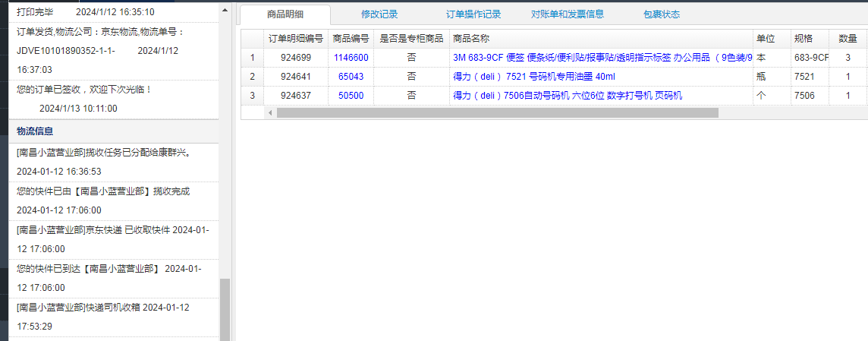This screenshot has width=868, height=341.
Task: Click the 揽收任务已分配给康群兴 logistics entry
Action: [x=114, y=162]
